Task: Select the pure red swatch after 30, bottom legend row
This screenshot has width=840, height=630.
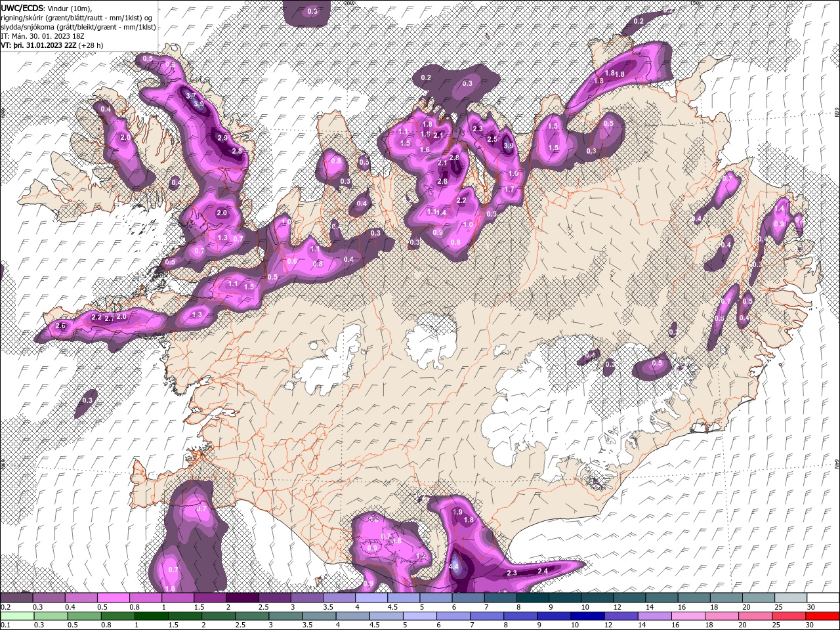Action: 822,616
